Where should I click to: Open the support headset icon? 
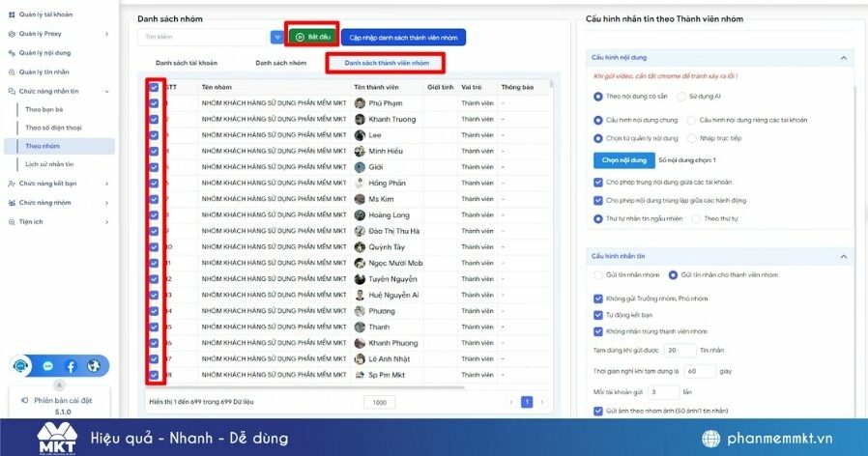[21, 366]
